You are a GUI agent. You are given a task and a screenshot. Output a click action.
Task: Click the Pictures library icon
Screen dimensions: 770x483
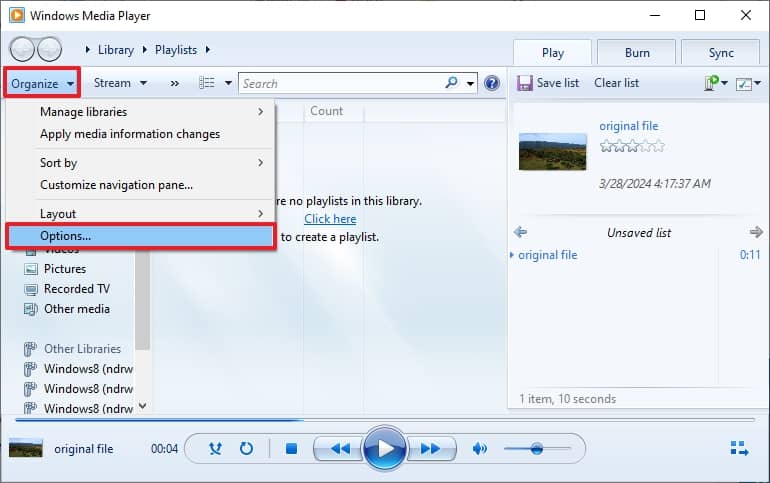click(x=31, y=269)
